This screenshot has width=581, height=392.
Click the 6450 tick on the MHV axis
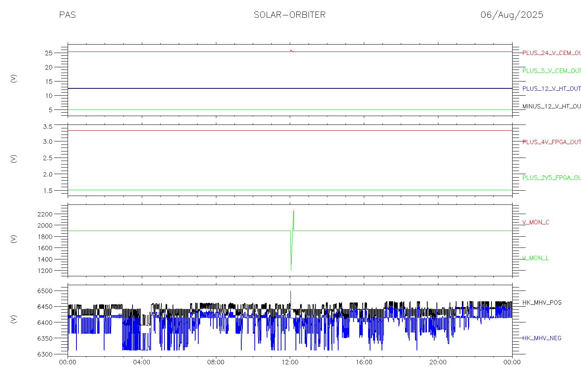pyautogui.click(x=45, y=307)
